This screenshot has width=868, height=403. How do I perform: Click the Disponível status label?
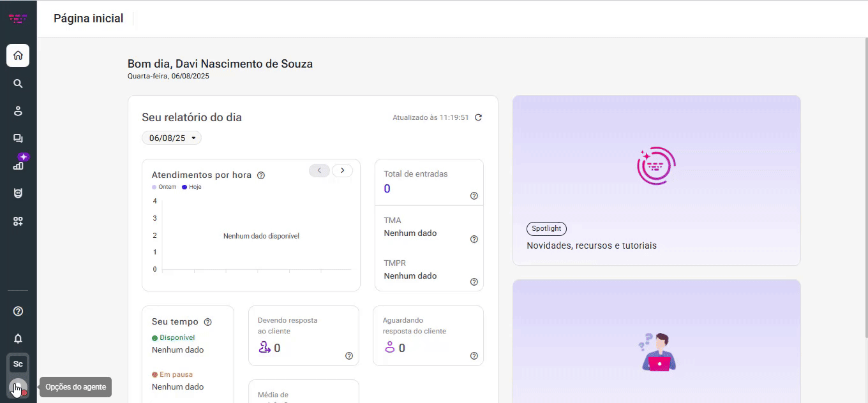[x=174, y=337]
